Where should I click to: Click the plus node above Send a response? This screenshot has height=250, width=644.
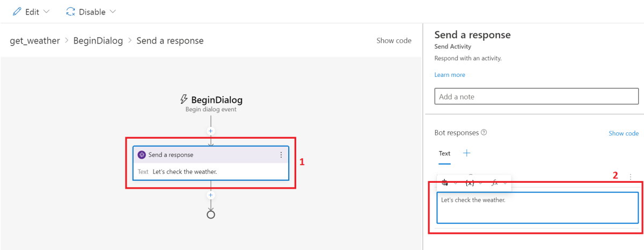coord(211,131)
